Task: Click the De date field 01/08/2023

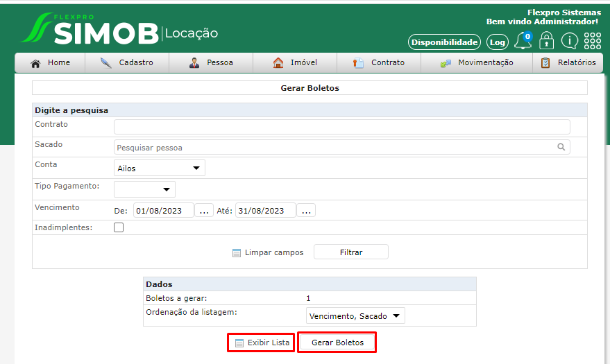Action: pos(163,211)
